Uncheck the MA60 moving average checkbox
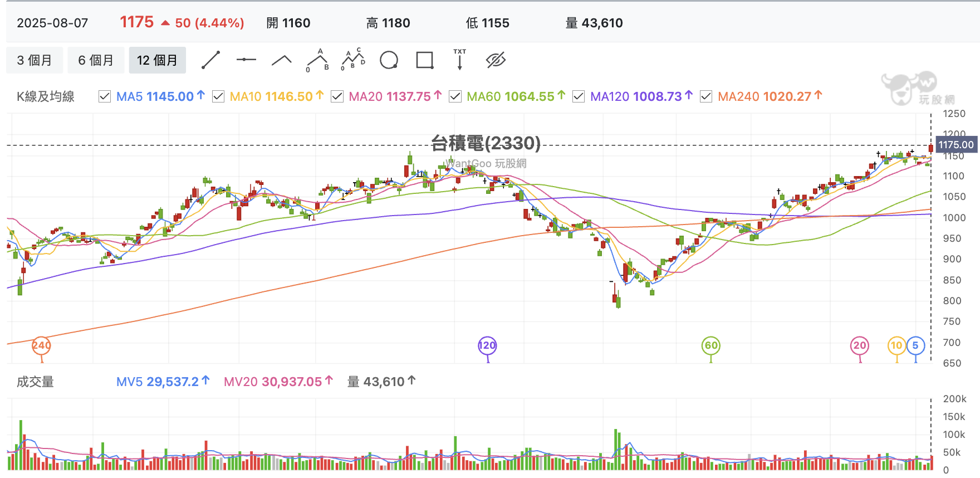Screen dimensions: 980x478 [x=455, y=96]
